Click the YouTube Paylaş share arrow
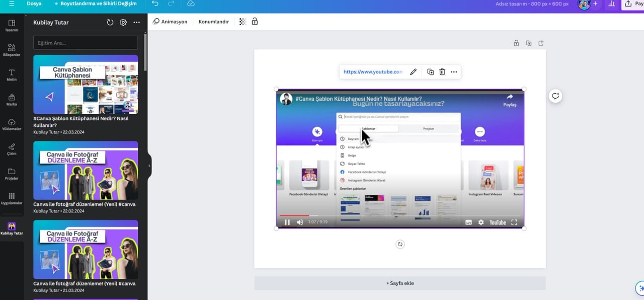The image size is (644, 300). 510,100
